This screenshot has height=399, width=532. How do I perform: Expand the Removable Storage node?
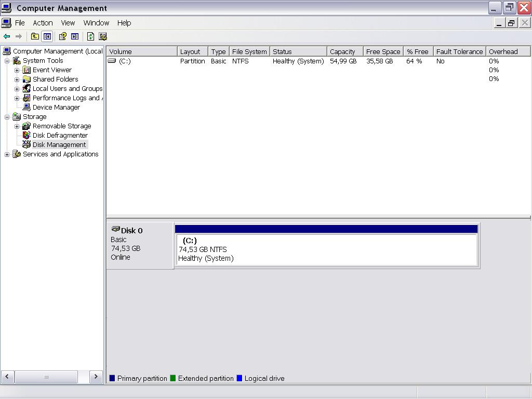pyautogui.click(x=17, y=126)
